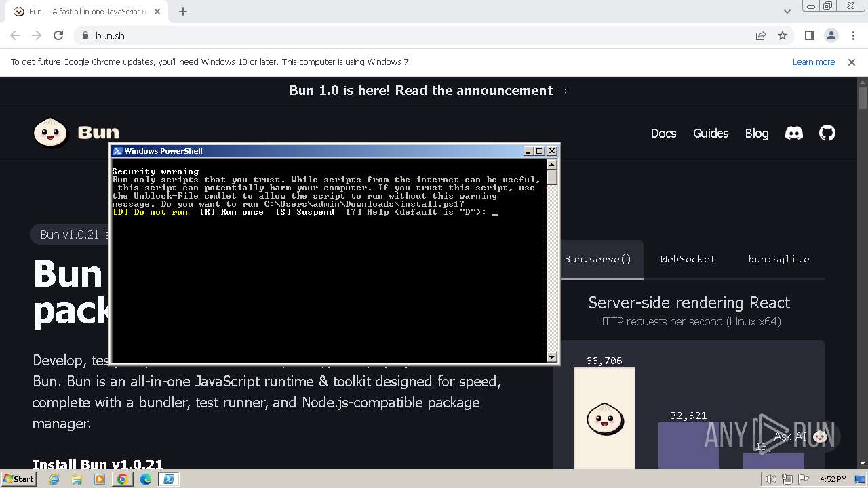The width and height of the screenshot is (868, 488).
Task: Click PowerShell scrollbar down arrow
Action: click(551, 357)
